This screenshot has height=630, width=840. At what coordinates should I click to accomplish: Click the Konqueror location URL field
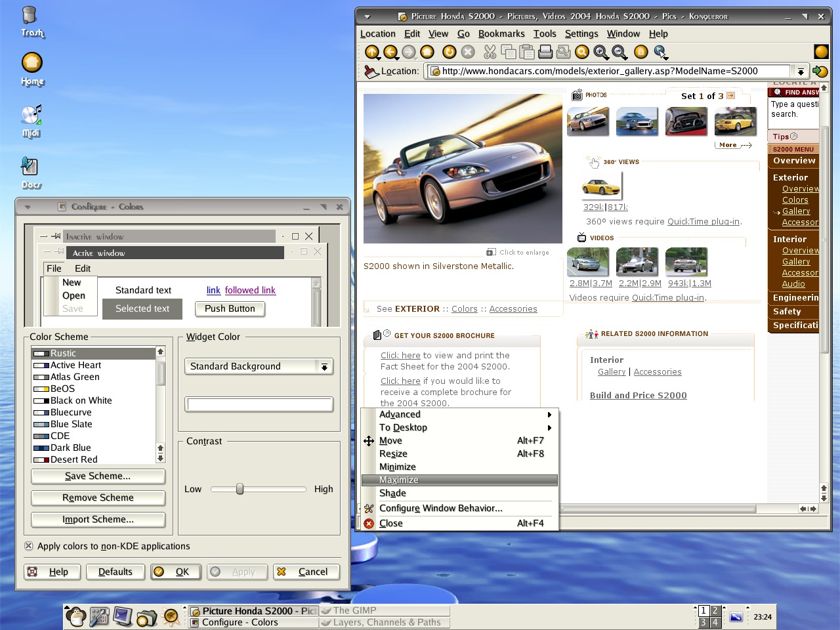(609, 71)
